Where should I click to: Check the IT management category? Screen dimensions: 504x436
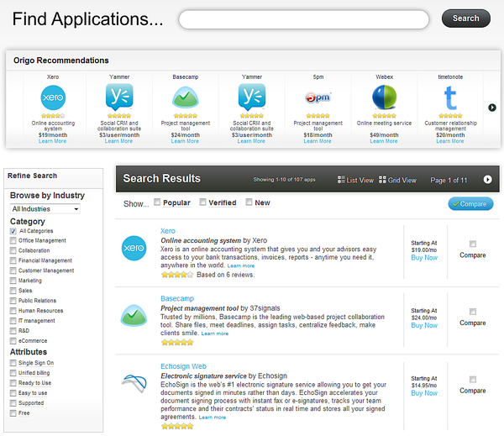[13, 321]
